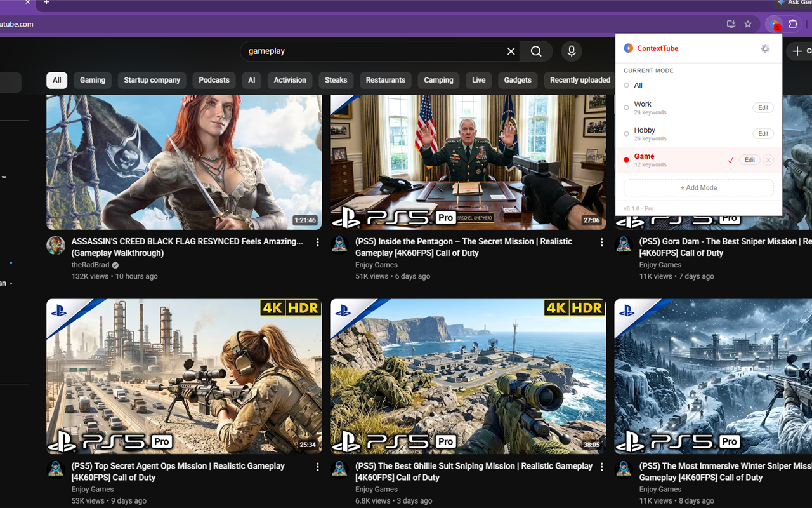
Task: Open ContextTube settings gear
Action: (x=765, y=48)
